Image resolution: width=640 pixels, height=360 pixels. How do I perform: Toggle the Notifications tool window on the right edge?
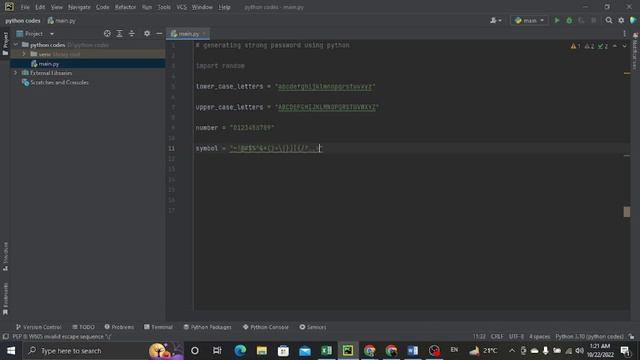tap(635, 51)
